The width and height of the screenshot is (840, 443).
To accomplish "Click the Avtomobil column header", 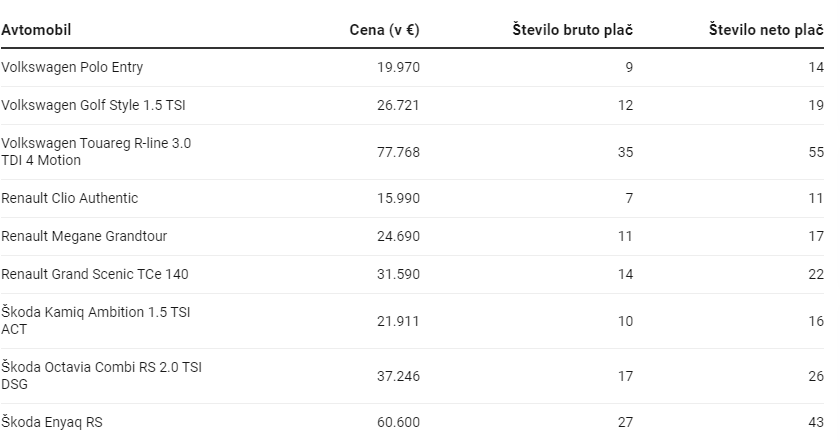I will [x=36, y=30].
